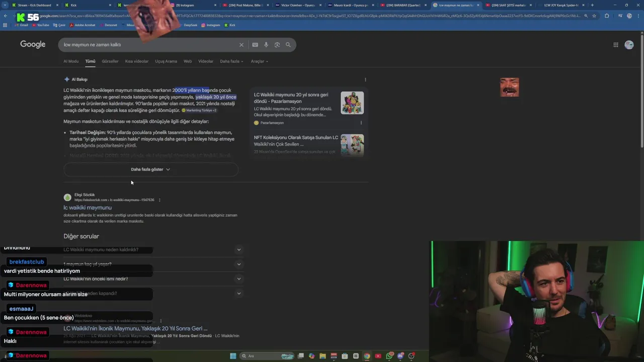The width and height of the screenshot is (644, 362).
Task: Click the Windows taskbar search box 'Ara'
Action: [x=267, y=356]
